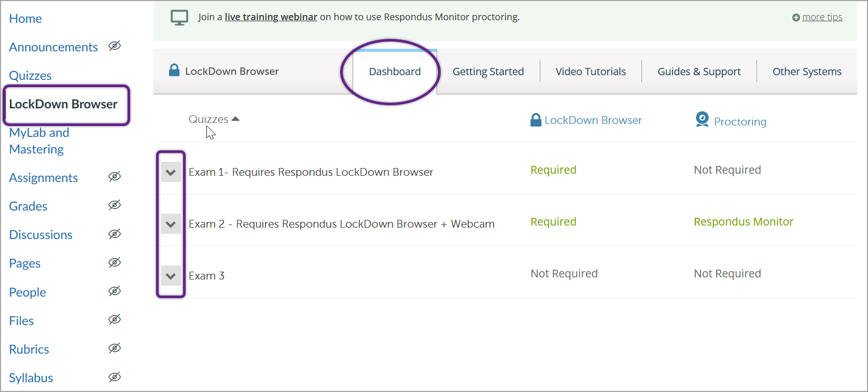Open Pages in course navigation

tap(25, 263)
